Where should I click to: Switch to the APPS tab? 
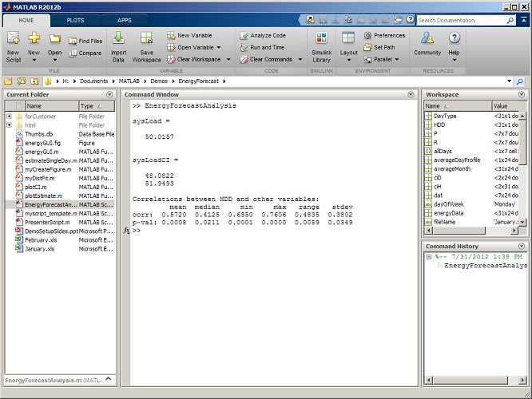(124, 20)
